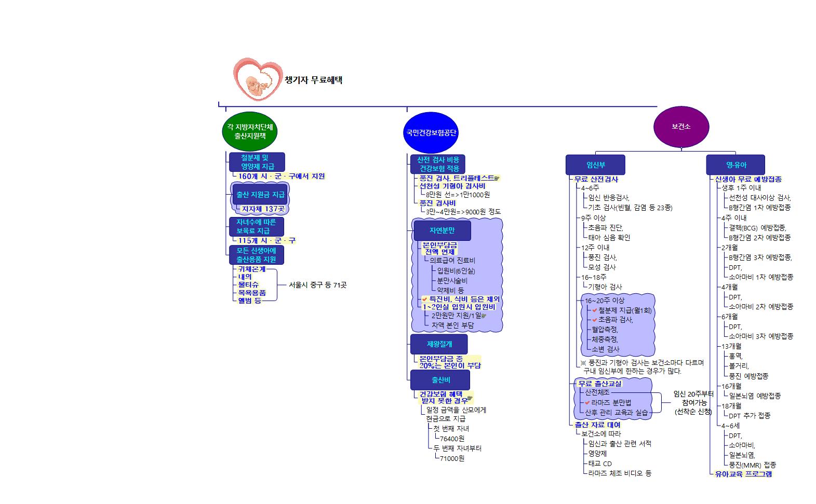Click the 임신부 topic box
Viewport: 816px width, 504px height.
595,165
